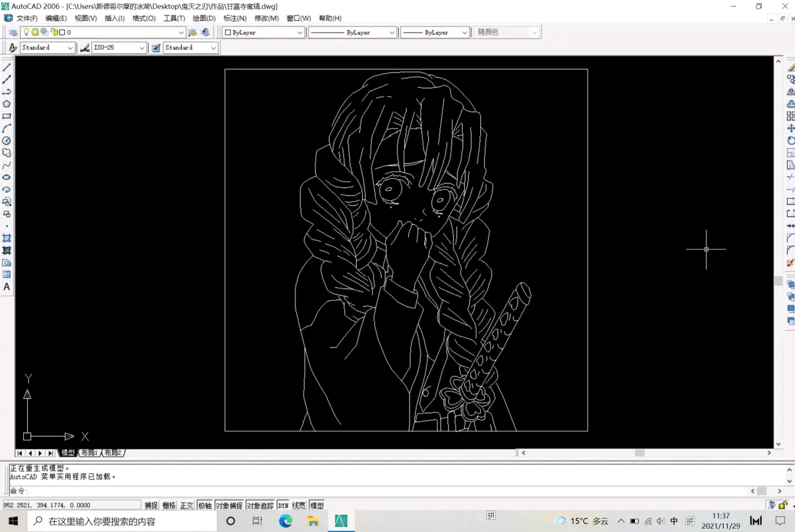
Task: Expand the ISO-25 dimension style dropdown
Action: pyautogui.click(x=141, y=47)
